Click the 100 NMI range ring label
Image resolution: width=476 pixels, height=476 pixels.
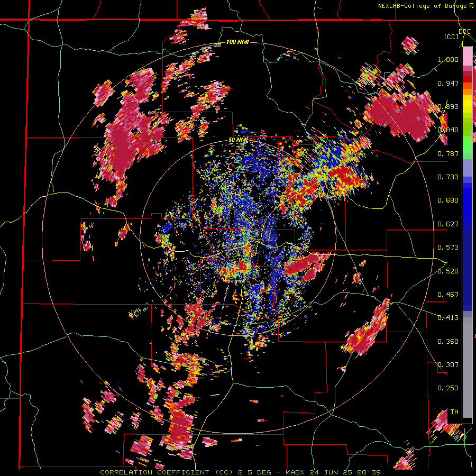(x=237, y=42)
